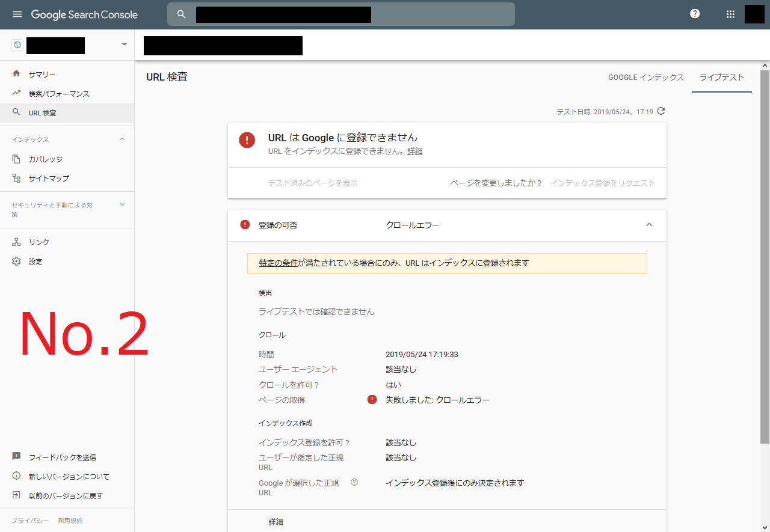Click the feedback icon beside フィードバックを送信
The height and width of the screenshot is (532, 770).
(17, 457)
